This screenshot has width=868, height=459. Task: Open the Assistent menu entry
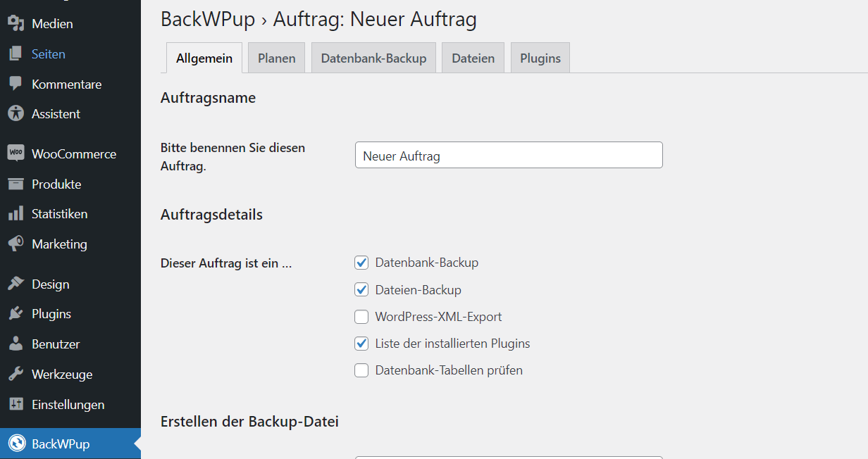(x=70, y=113)
